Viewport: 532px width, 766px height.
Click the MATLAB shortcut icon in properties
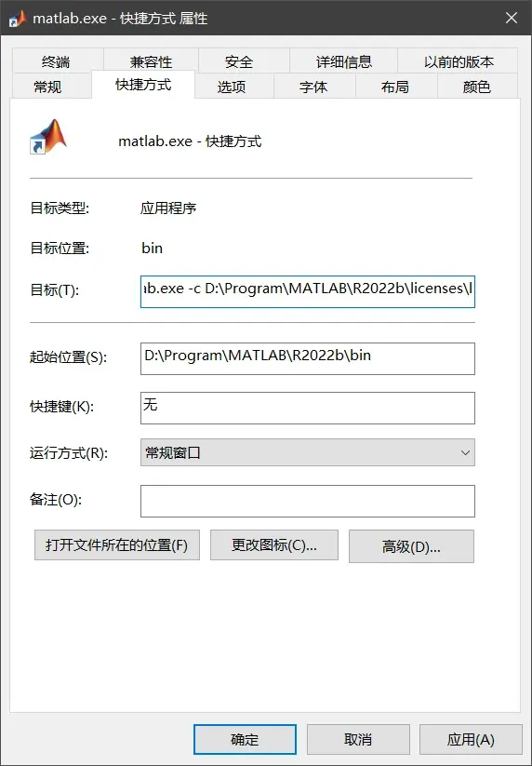click(48, 137)
